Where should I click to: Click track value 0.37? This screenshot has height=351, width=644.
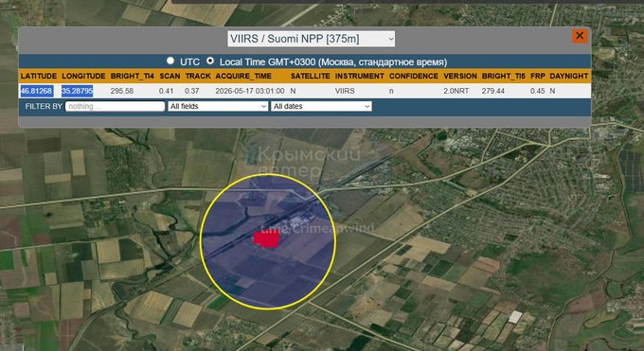[192, 91]
